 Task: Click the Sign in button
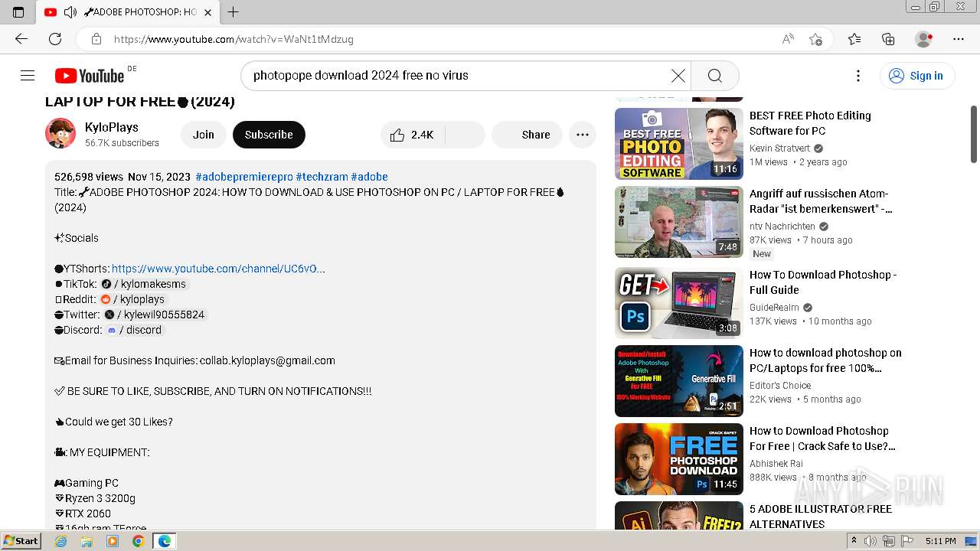(x=916, y=75)
